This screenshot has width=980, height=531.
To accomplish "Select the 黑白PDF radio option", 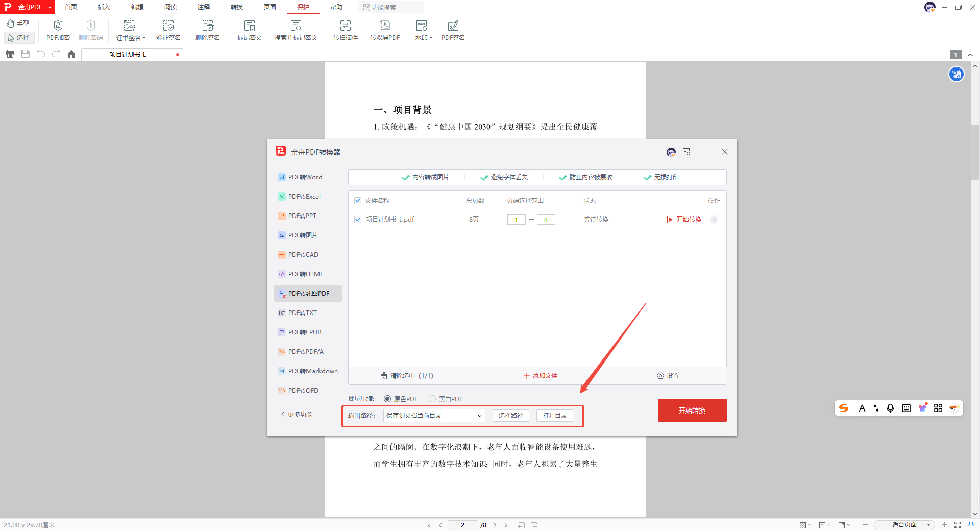I will (x=432, y=399).
